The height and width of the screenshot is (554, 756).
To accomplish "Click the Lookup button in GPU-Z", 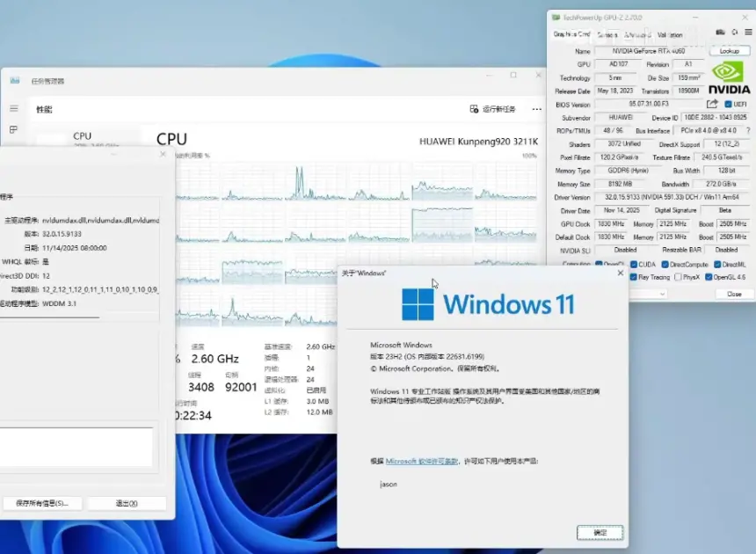I will [730, 51].
